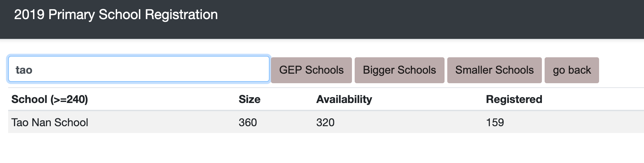Click the Size column header
This screenshot has height=163, width=644.
pyautogui.click(x=249, y=99)
